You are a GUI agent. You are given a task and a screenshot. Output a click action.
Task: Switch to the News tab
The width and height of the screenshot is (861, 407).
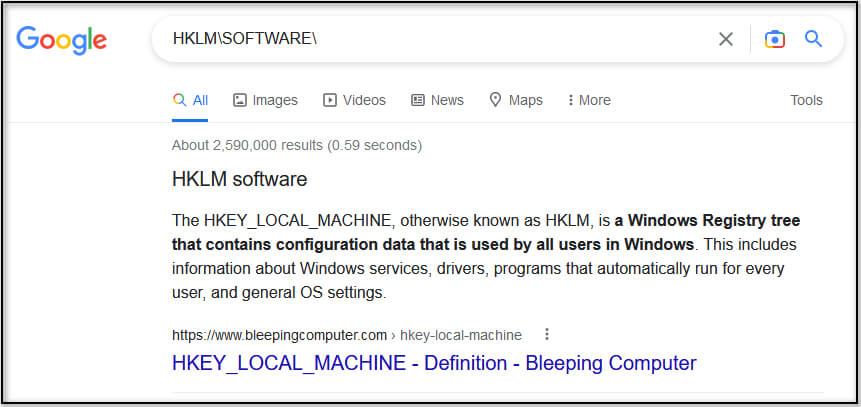point(438,101)
